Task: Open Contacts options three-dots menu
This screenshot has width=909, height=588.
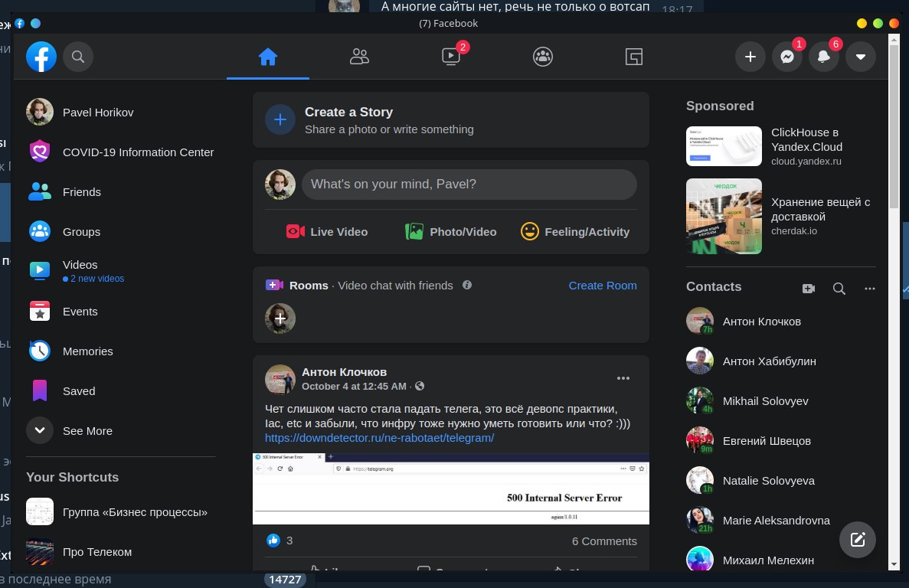Action: tap(870, 289)
